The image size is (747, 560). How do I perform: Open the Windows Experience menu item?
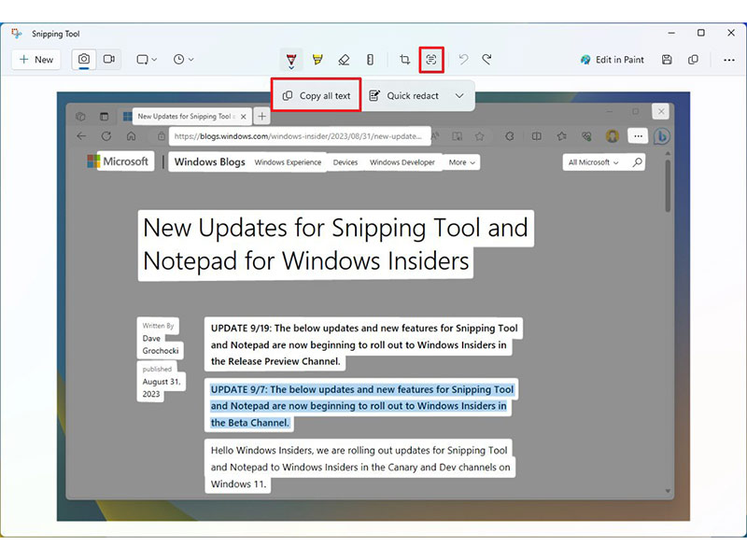288,162
